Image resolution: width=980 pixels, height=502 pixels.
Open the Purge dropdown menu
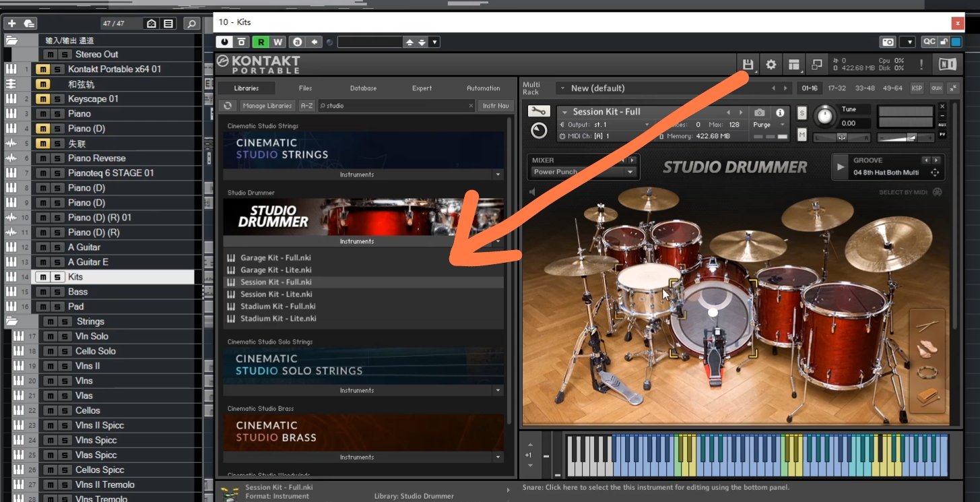[770, 125]
